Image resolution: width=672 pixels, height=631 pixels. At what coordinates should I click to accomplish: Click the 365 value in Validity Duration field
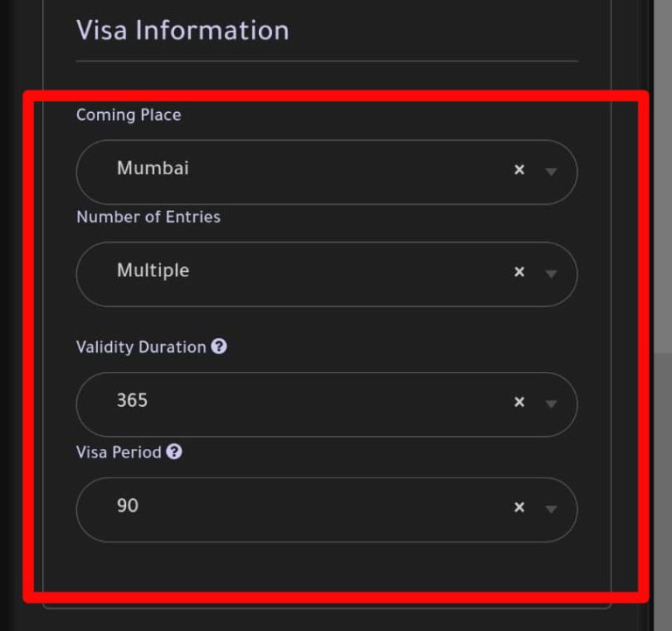pos(132,400)
